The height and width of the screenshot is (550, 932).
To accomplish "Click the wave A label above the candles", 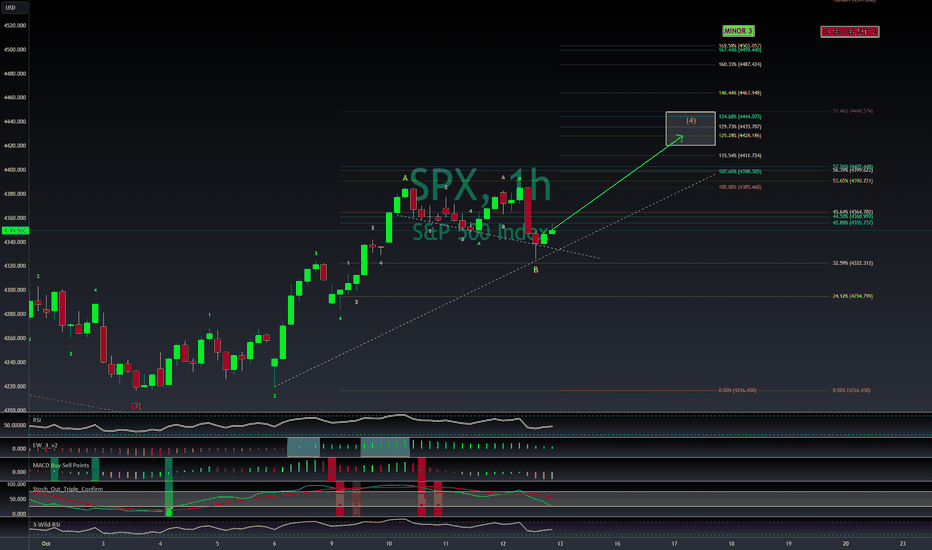I will (x=405, y=178).
